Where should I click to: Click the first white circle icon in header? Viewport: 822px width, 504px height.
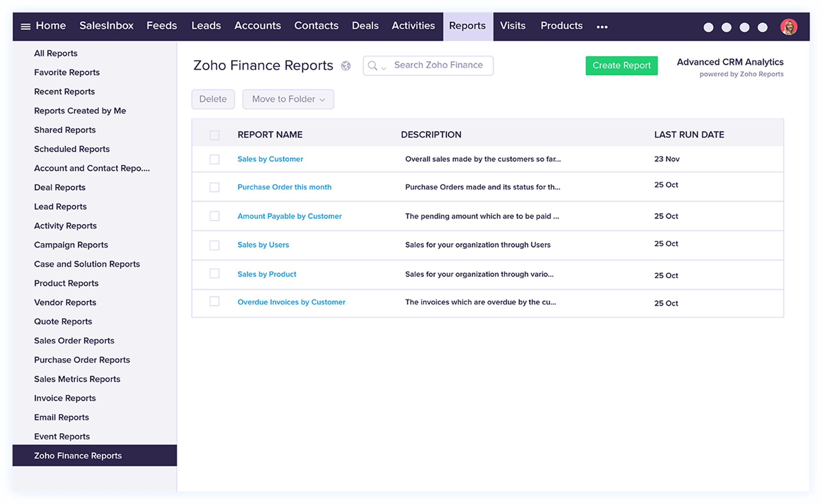[708, 27]
